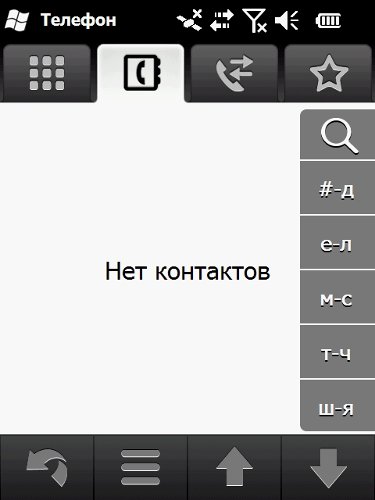Screen dimensions: 375x500
Task: Tap the magnifying glass search button
Action: (x=338, y=135)
